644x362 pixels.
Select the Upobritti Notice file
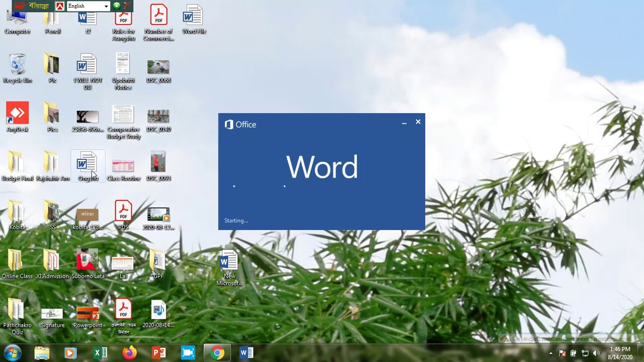click(x=123, y=71)
